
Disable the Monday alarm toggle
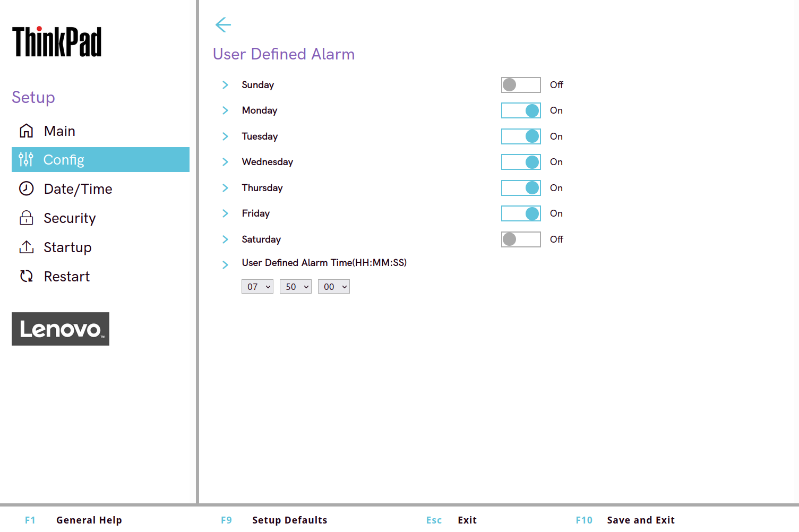[x=521, y=110]
